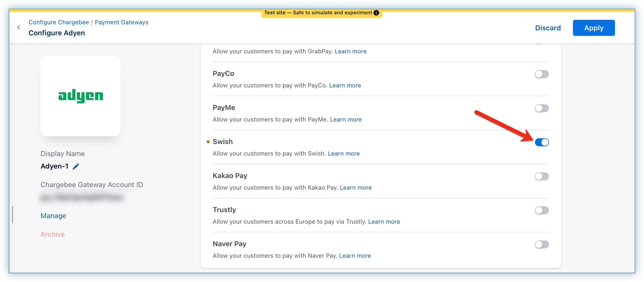Turn on Kakao Pay toggle
Screen dimensions: 644x282
[542, 176]
